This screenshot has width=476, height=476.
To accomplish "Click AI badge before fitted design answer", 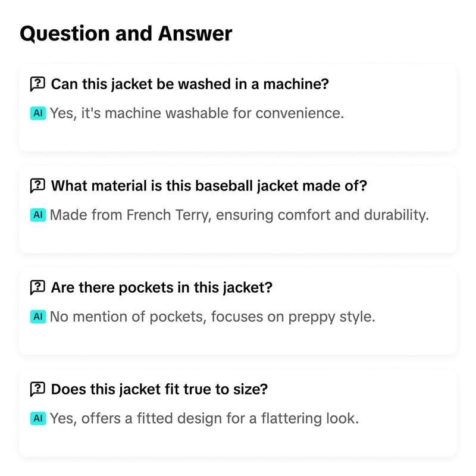I will click(x=38, y=418).
